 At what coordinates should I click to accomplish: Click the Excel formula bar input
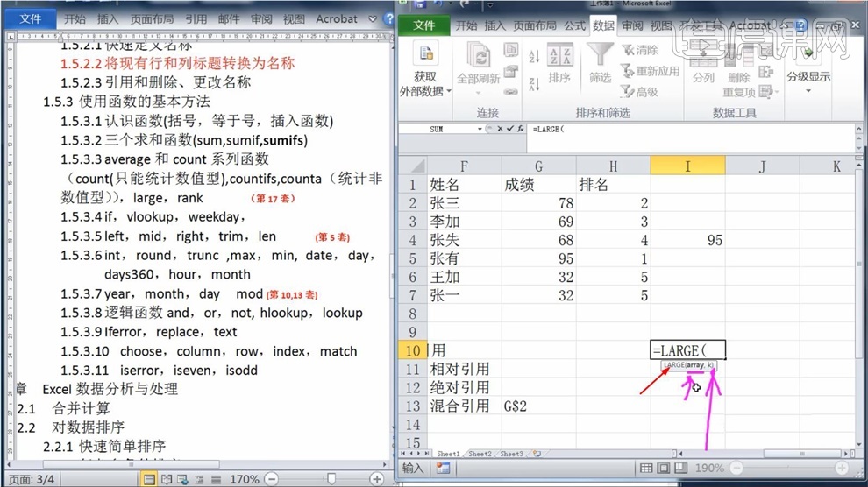pos(690,138)
